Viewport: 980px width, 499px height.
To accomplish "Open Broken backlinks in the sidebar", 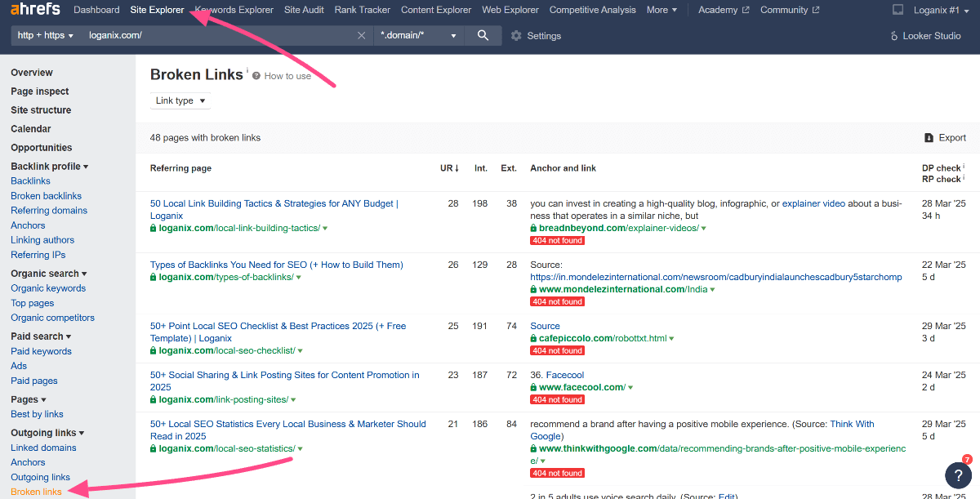I will (47, 196).
